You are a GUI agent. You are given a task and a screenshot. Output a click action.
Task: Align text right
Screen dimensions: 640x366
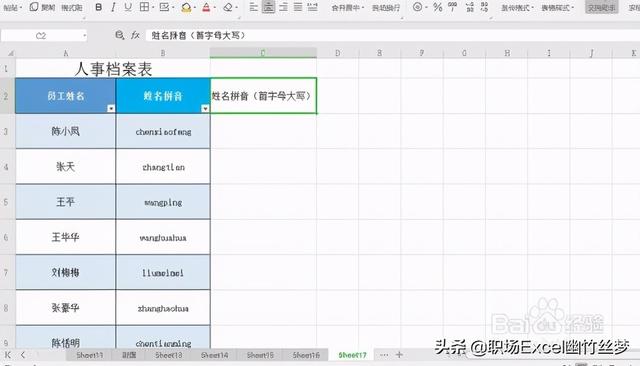283,7
